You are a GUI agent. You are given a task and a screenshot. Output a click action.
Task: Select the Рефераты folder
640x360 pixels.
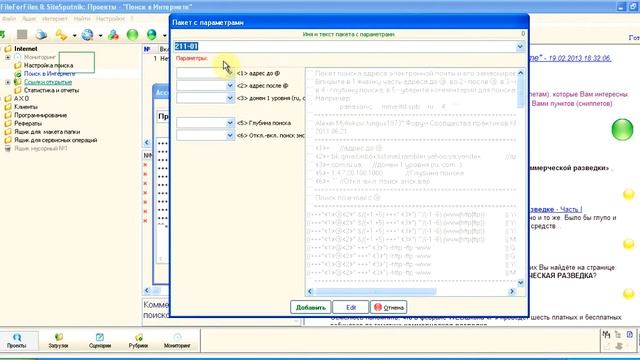tap(28, 123)
